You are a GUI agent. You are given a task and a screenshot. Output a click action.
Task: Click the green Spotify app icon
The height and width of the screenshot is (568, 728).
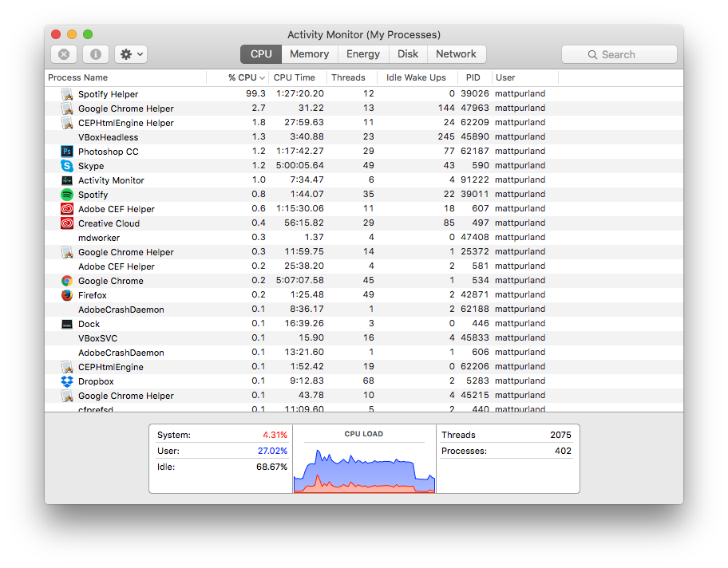67,195
